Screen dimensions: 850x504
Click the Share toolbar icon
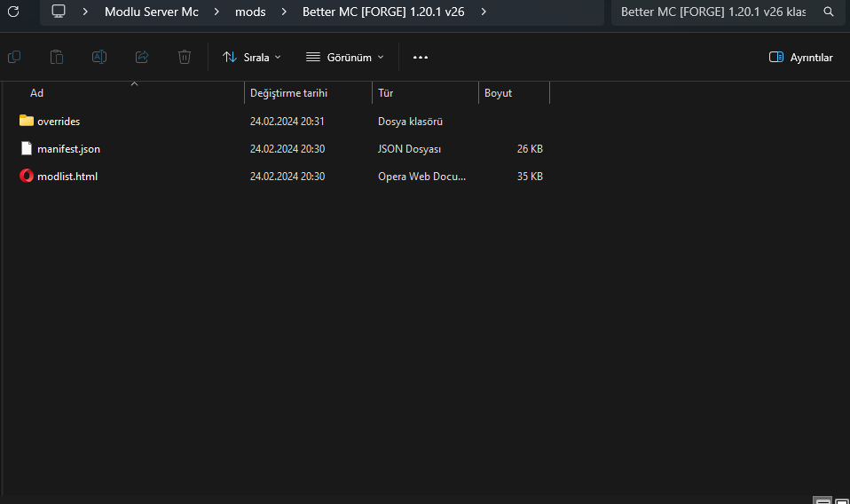(x=142, y=57)
